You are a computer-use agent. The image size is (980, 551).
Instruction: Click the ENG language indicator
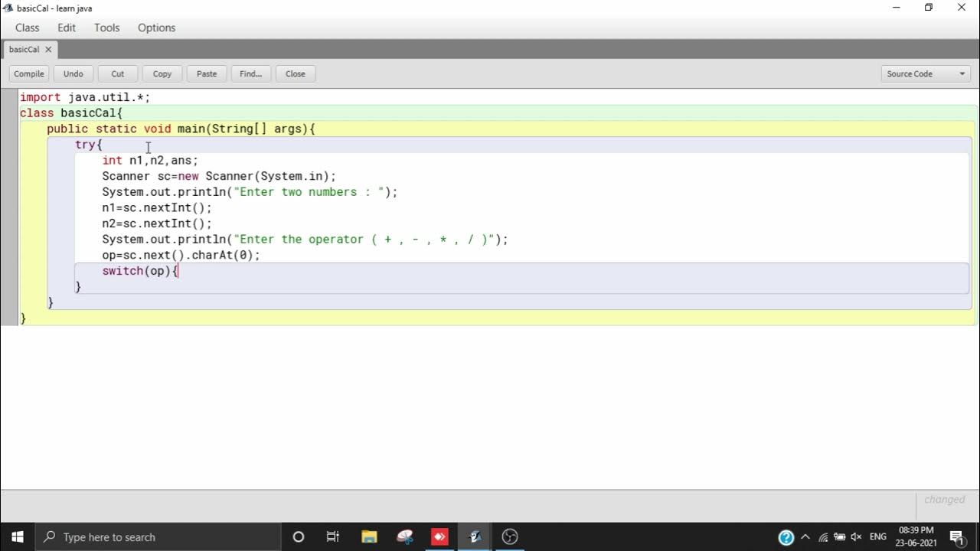(x=878, y=537)
